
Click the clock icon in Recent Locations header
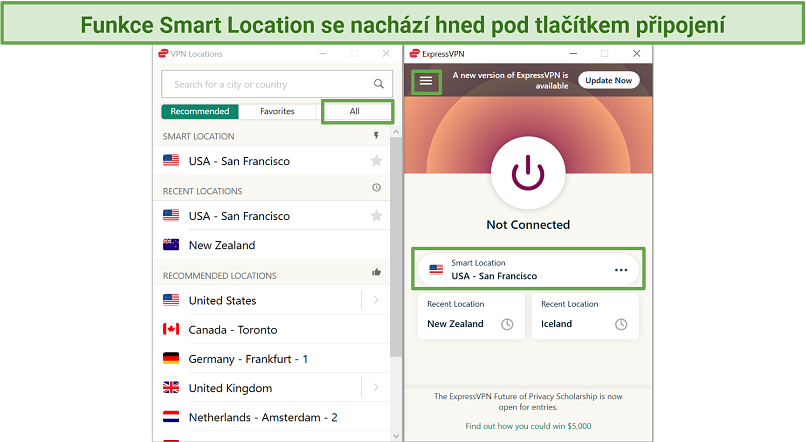point(376,188)
